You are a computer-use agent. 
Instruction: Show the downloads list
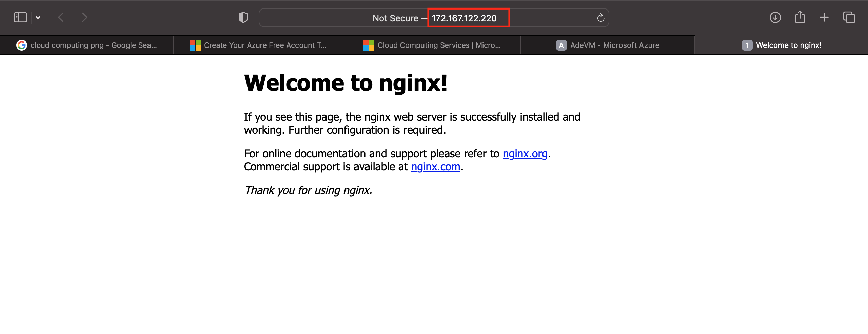(x=775, y=17)
